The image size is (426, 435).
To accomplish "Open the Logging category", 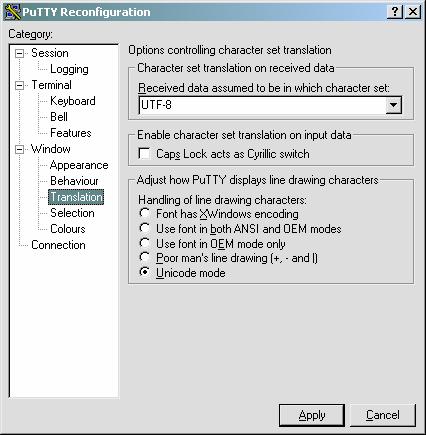I will point(69,69).
